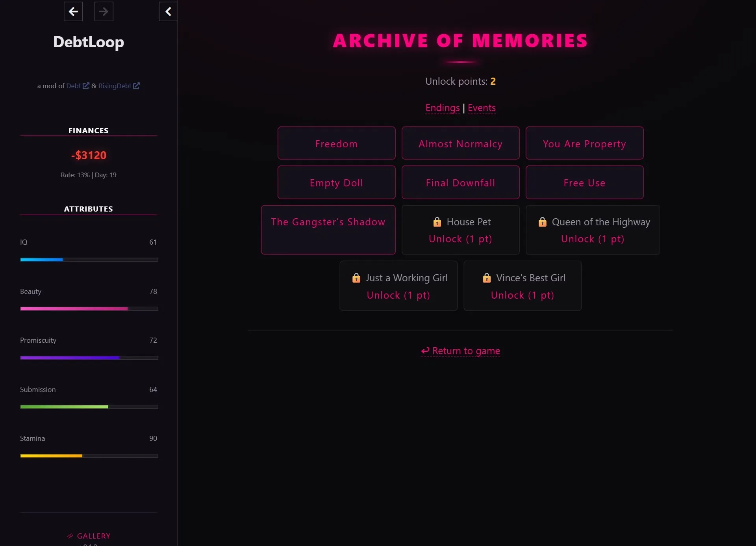Collapse the sidebar with chevron toggle

click(168, 11)
